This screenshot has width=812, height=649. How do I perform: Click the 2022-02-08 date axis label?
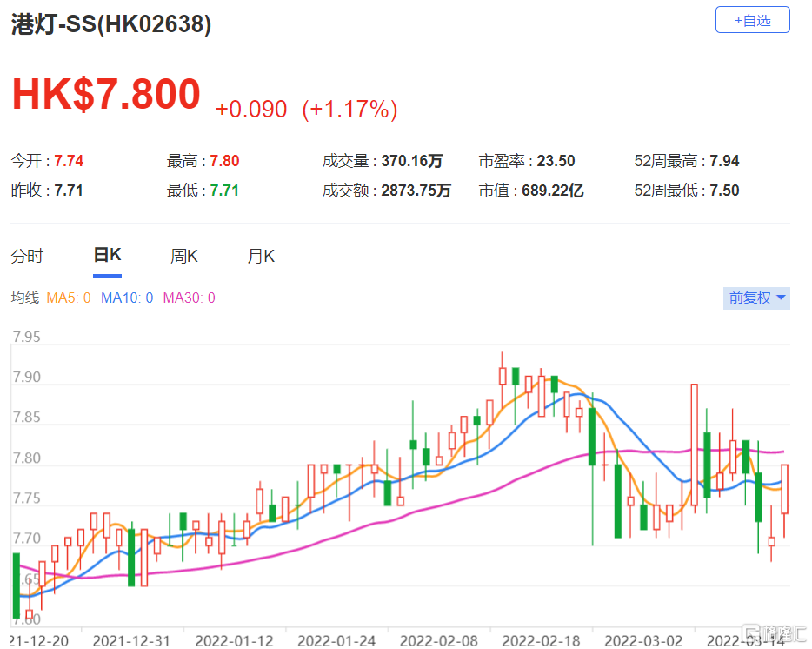pyautogui.click(x=439, y=640)
